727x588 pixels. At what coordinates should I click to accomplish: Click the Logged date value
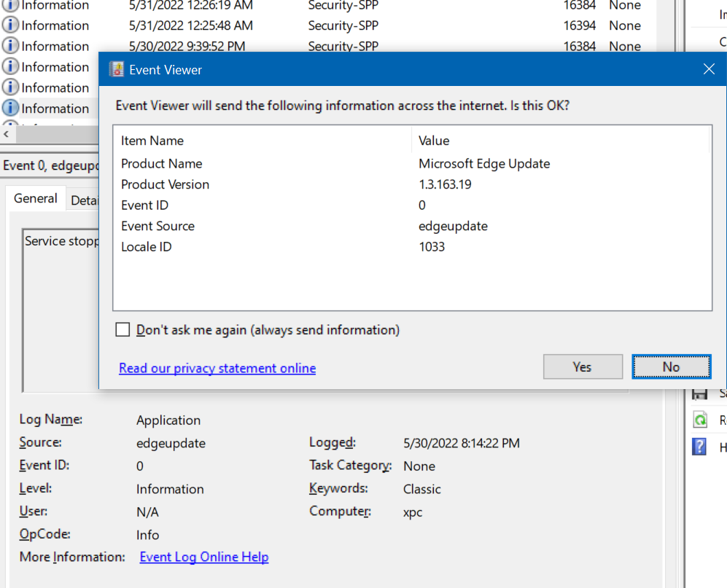coord(462,444)
